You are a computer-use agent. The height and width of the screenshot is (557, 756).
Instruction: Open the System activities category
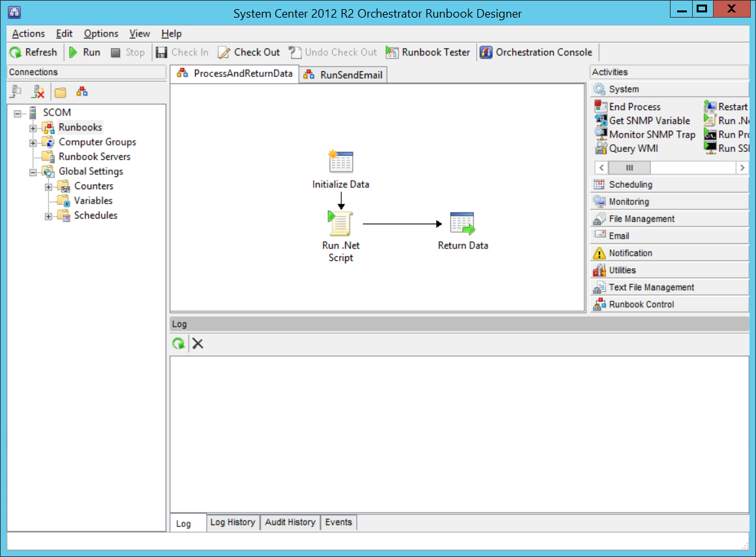pos(669,89)
